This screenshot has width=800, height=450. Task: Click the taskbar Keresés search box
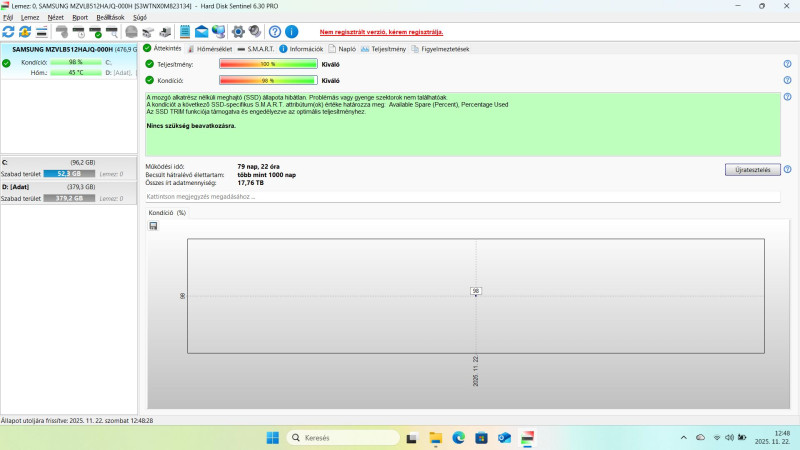(x=343, y=438)
